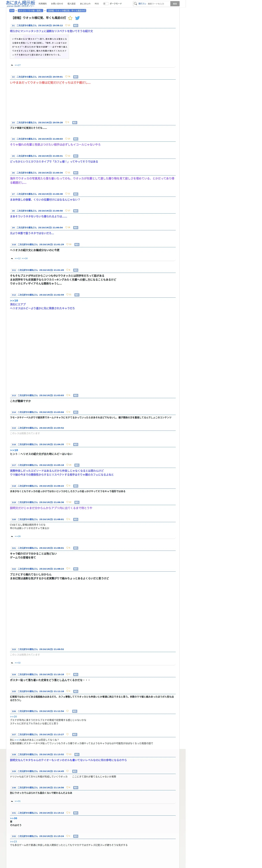Screen dimensions: 262x868
Task: Like post 9 with its heart icon
Action: click(66, 227)
